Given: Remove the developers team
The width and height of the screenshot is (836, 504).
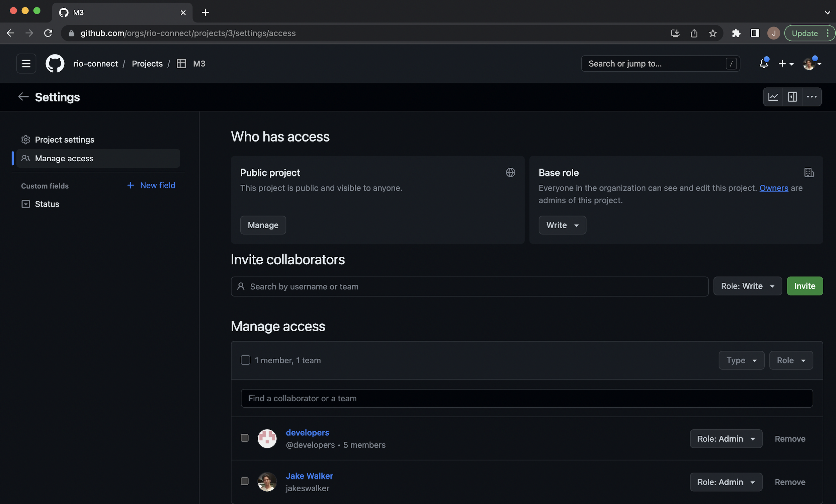Looking at the screenshot, I should coord(790,439).
